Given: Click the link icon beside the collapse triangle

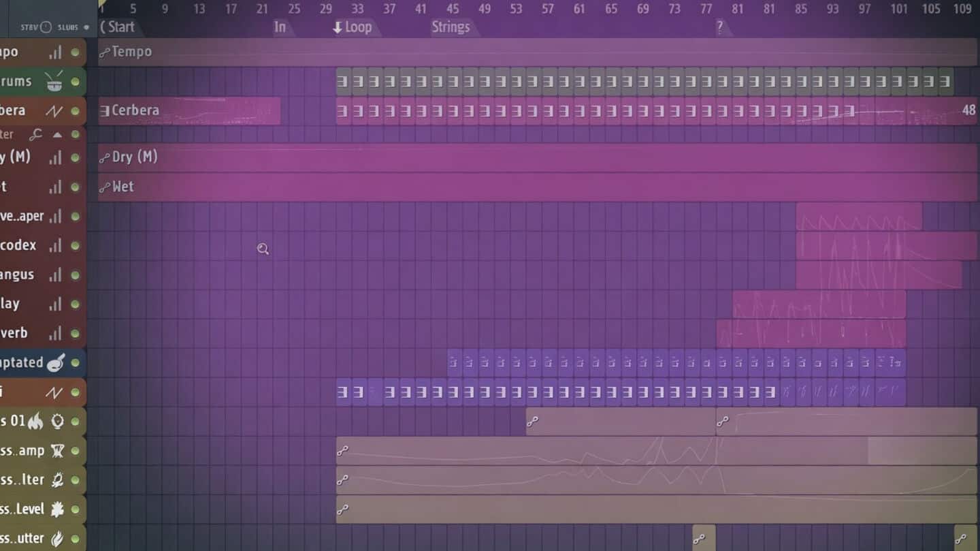Looking at the screenshot, I should (x=36, y=135).
